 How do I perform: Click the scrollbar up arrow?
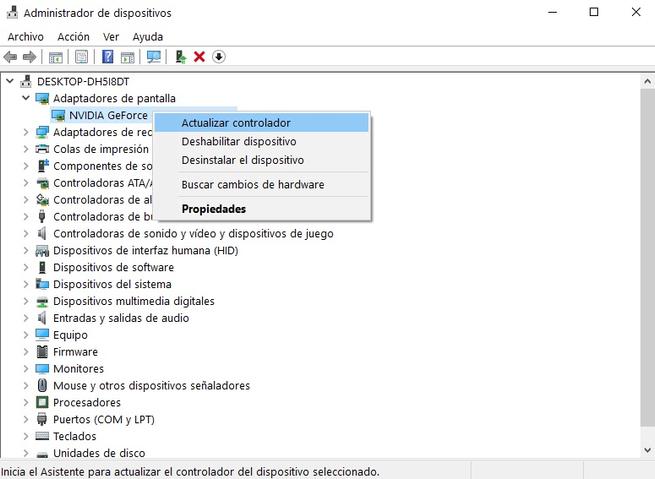pos(647,81)
